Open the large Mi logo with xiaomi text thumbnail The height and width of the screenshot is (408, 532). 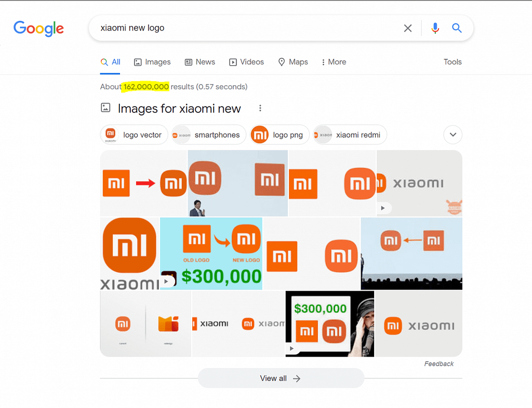click(129, 254)
